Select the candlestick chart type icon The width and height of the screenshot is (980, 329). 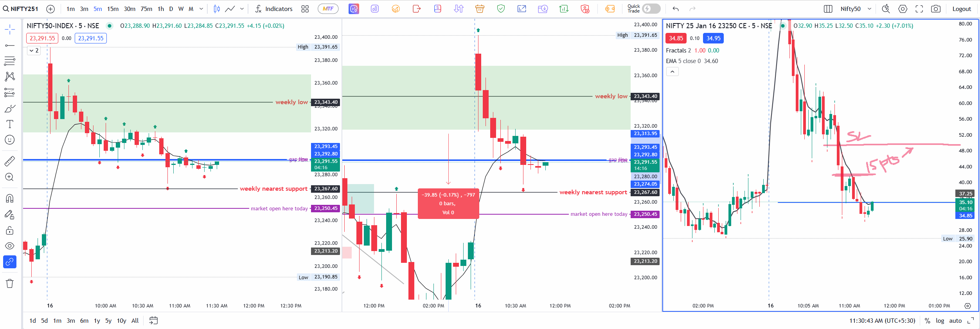click(x=217, y=9)
